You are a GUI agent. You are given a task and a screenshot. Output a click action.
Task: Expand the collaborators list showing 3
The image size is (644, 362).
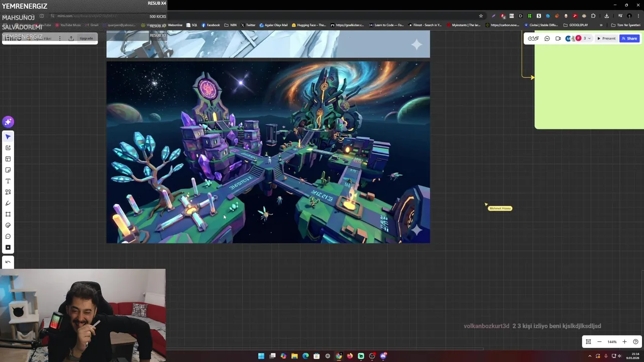(587, 38)
